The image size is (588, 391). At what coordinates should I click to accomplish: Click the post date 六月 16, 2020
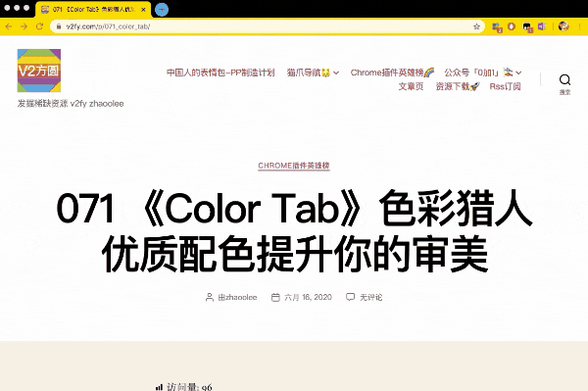[x=308, y=297]
